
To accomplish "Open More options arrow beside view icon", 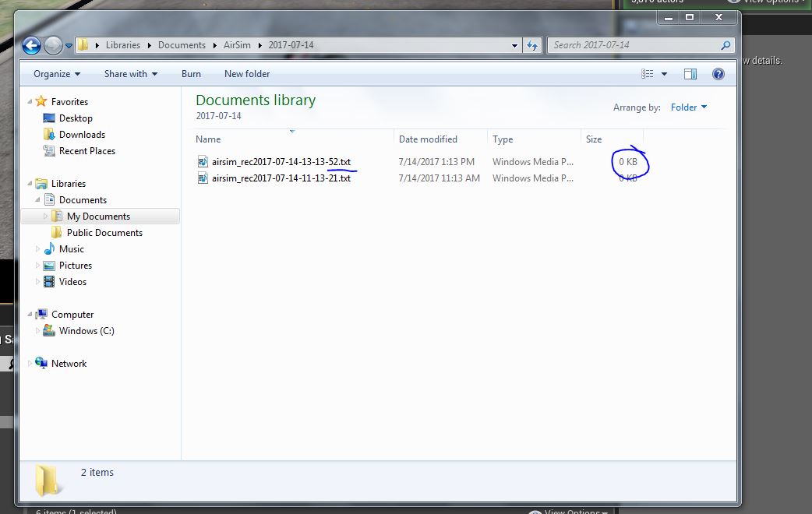I will coord(664,74).
